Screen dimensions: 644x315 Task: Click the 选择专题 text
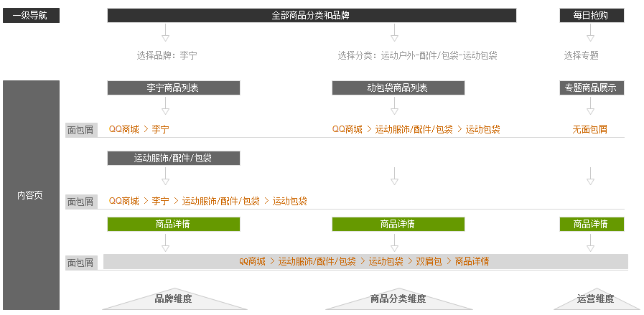(581, 55)
